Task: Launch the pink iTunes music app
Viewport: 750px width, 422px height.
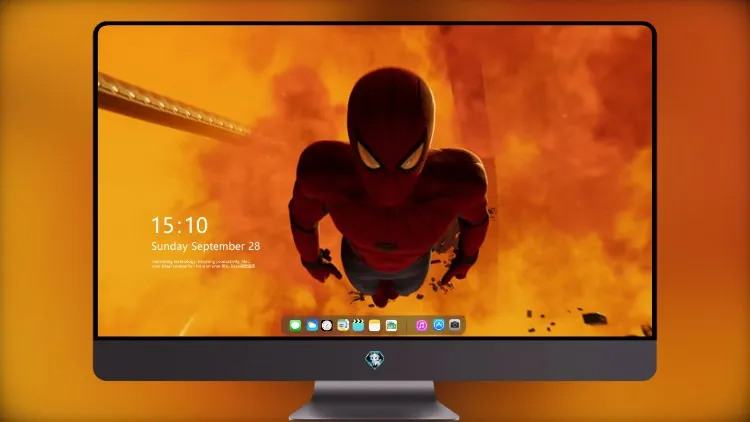Action: click(x=421, y=326)
